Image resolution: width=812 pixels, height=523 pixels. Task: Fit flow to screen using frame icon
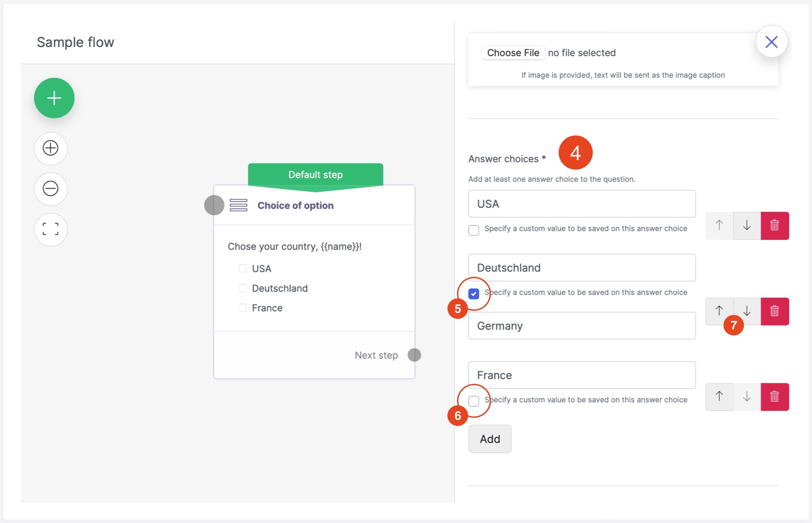click(51, 229)
